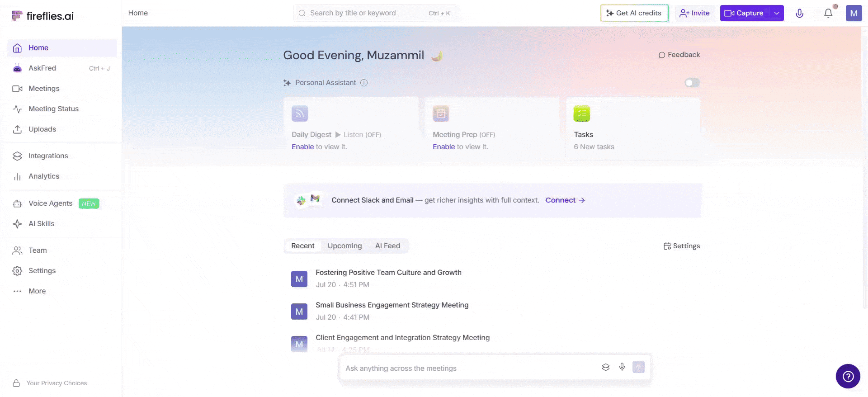Viewport: 868px width, 397px height.
Task: Click the layers icon in ask box
Action: pyautogui.click(x=606, y=367)
